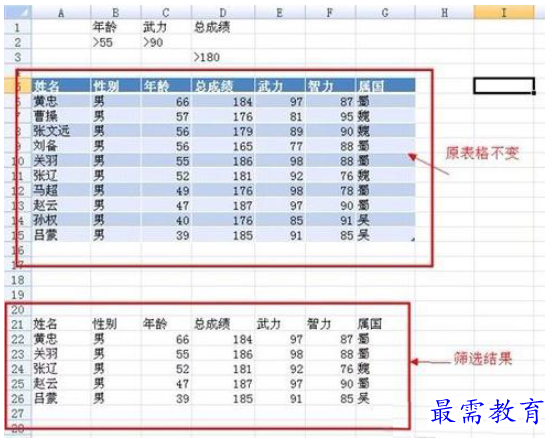The image size is (552, 443).
Task: Click total score 181 in row 24
Action: (x=223, y=369)
